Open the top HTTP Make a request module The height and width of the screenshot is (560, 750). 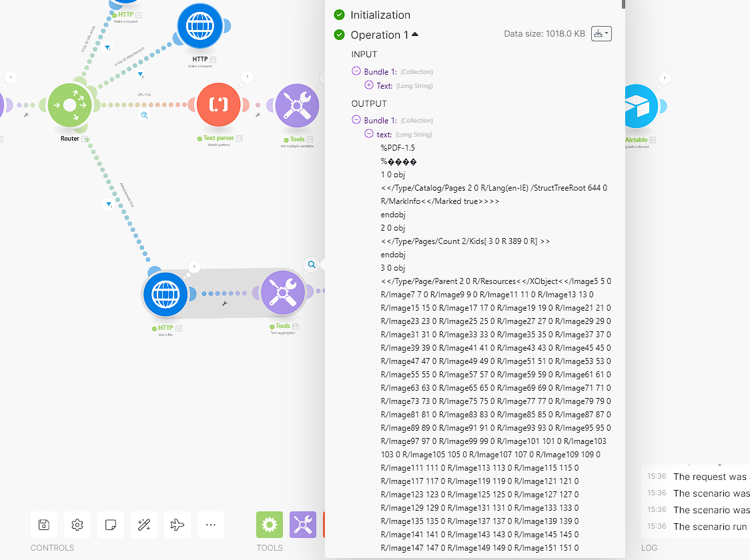coord(200,26)
